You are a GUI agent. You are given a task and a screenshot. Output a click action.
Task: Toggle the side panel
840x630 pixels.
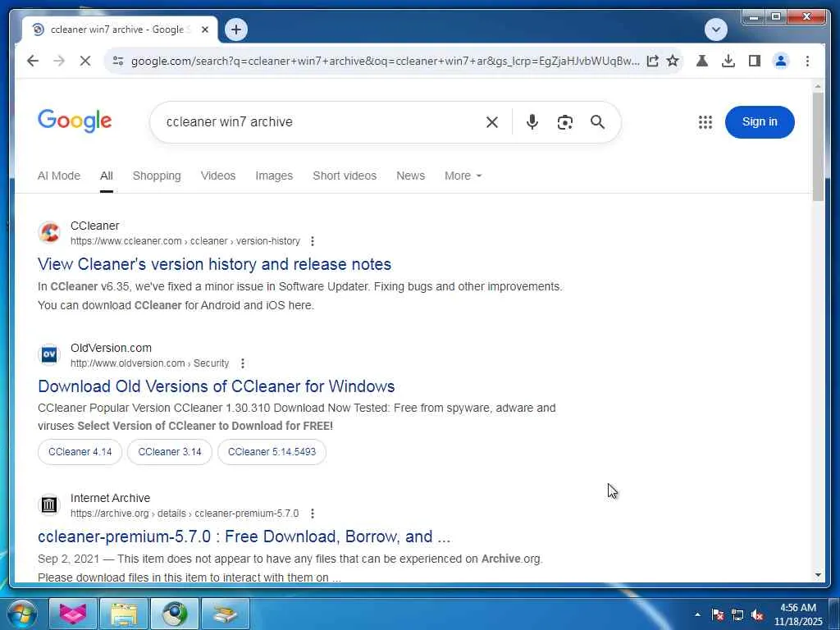point(755,61)
